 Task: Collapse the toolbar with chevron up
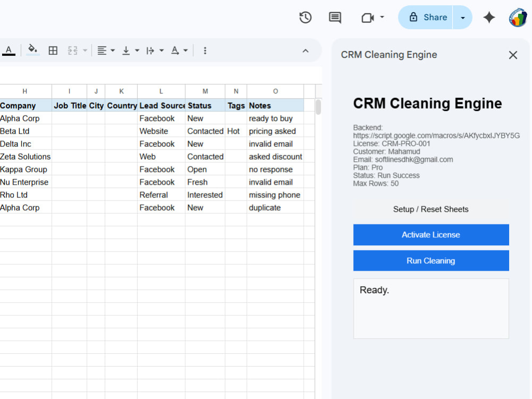coord(305,51)
